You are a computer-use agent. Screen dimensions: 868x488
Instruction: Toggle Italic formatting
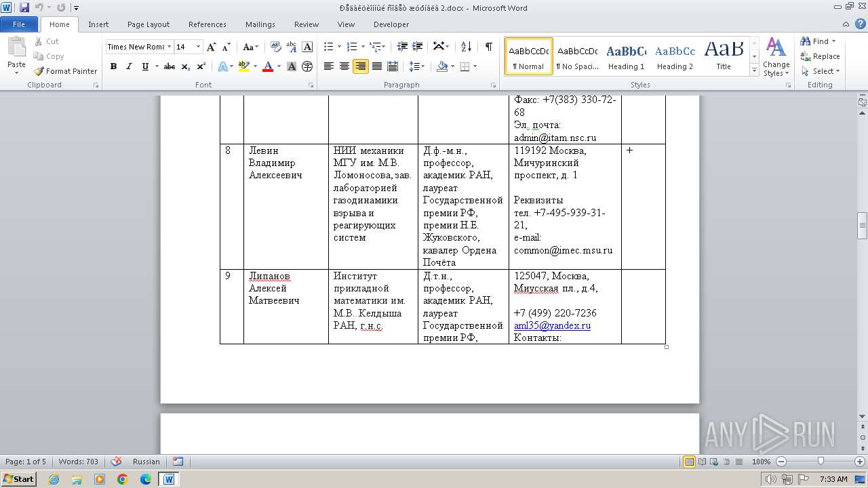coord(129,66)
